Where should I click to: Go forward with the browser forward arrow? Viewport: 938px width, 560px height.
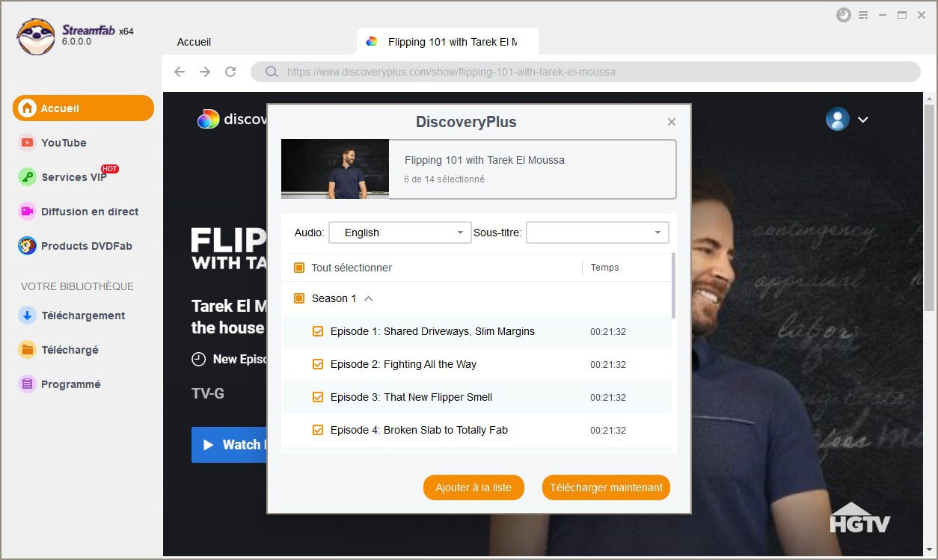tap(205, 72)
